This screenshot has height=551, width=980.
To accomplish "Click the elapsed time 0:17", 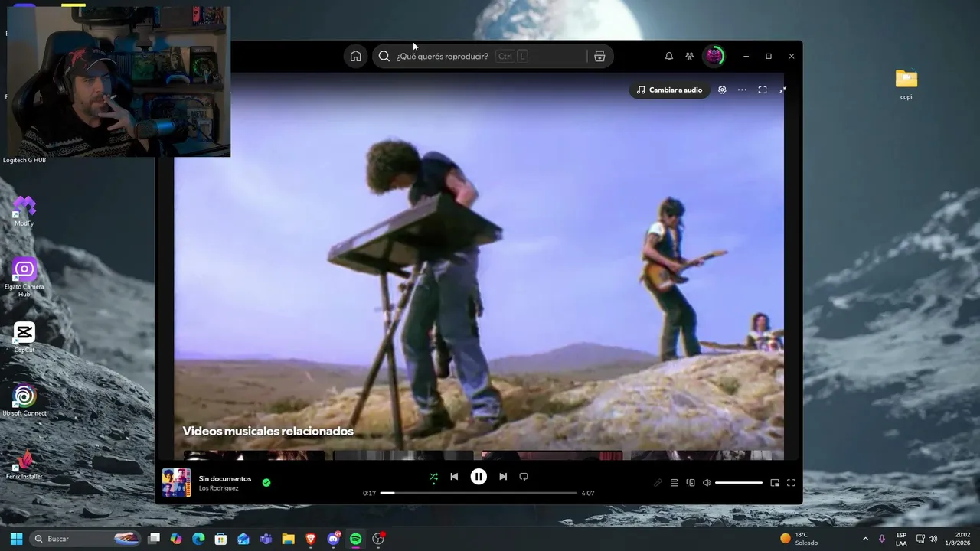I will (369, 493).
